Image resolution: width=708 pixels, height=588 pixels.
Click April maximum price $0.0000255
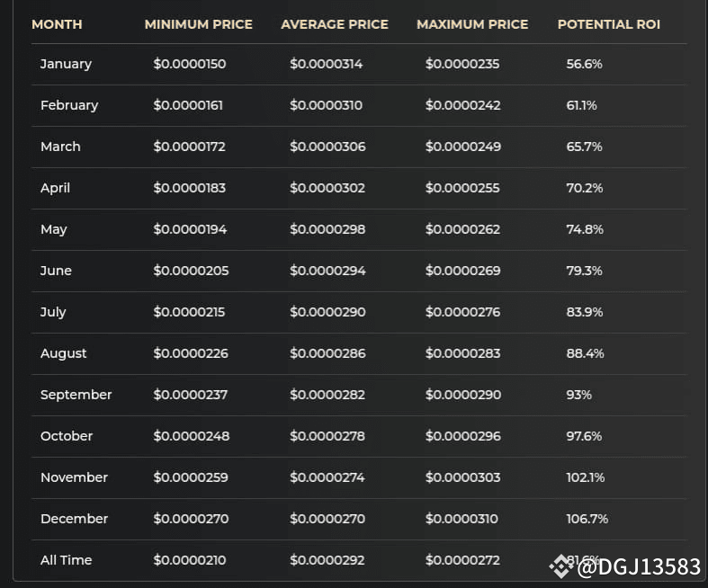tap(462, 188)
